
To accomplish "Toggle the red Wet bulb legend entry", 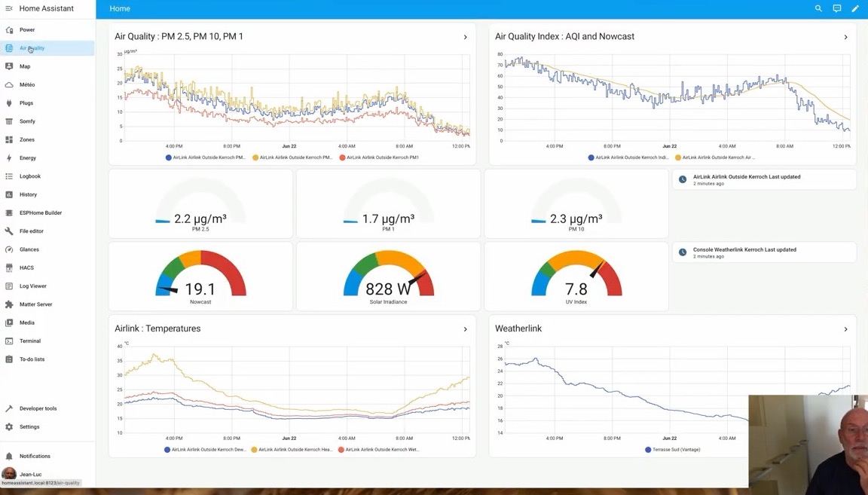I will (x=379, y=450).
